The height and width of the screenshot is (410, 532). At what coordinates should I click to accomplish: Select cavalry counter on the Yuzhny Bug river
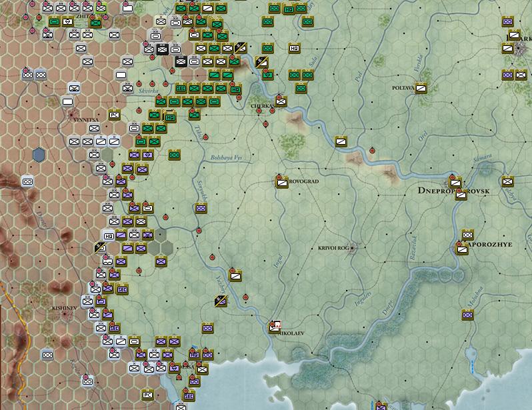pos(235,275)
